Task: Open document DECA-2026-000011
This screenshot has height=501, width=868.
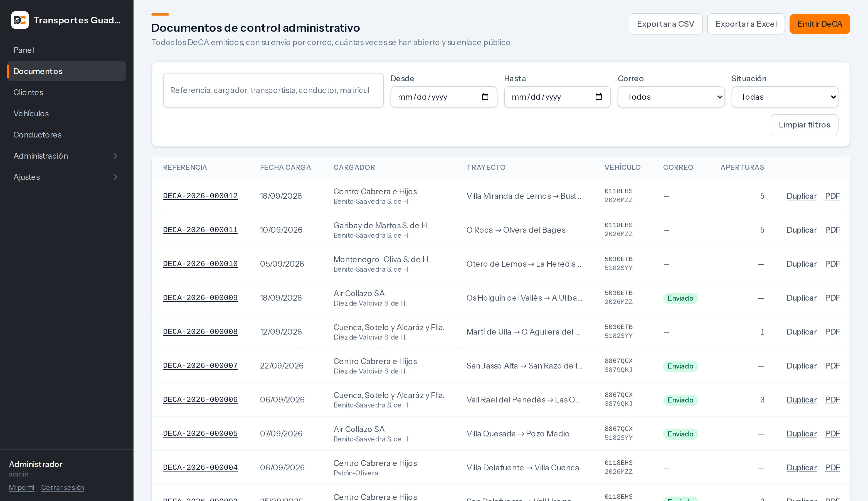Action: click(200, 230)
